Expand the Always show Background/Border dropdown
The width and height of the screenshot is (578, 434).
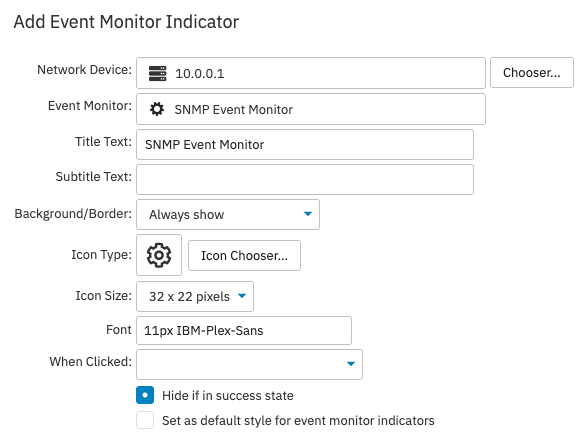[228, 215]
